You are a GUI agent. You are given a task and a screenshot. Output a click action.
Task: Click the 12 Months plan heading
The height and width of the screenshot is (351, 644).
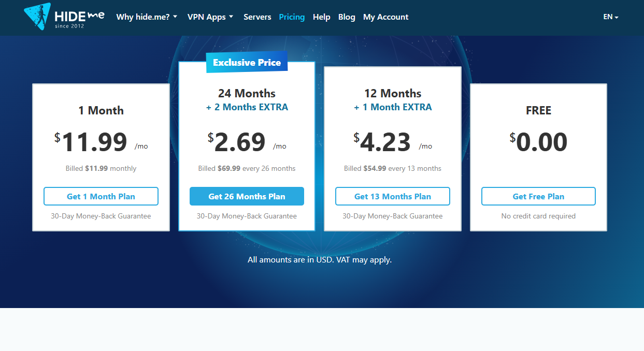(x=393, y=93)
